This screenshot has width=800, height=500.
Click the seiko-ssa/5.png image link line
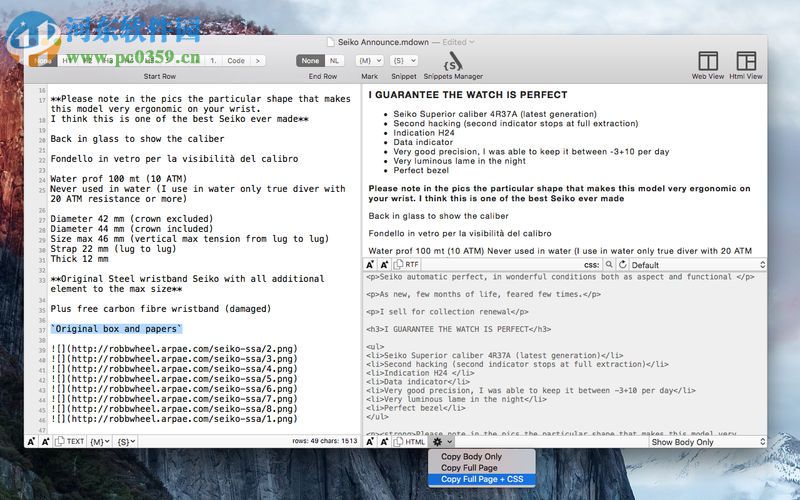174,379
